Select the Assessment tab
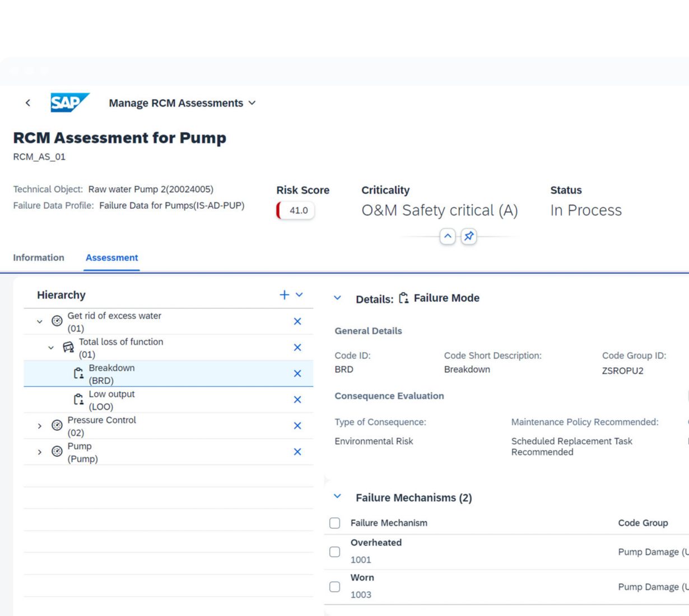Screen dimensions: 689x616 (111, 258)
